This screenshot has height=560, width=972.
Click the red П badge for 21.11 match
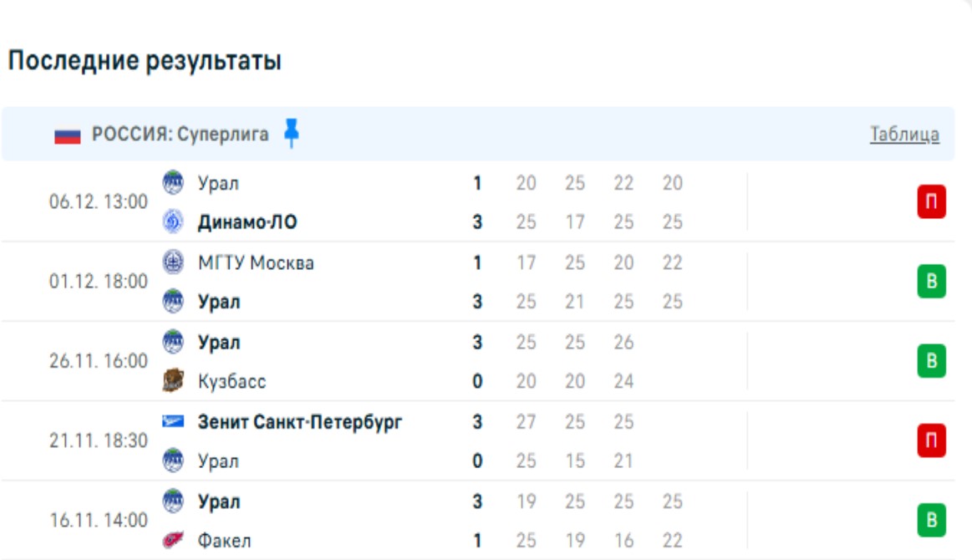931,441
